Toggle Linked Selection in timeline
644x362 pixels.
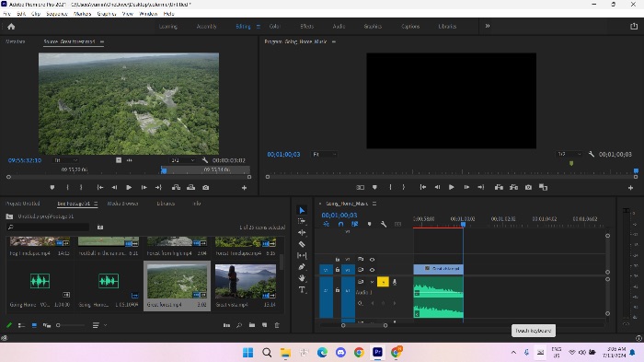pyautogui.click(x=354, y=224)
